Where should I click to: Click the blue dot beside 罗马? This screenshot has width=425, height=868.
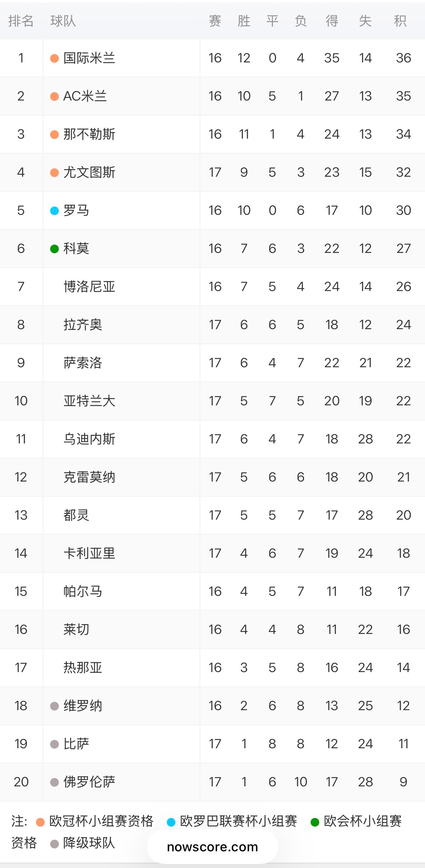pos(54,211)
